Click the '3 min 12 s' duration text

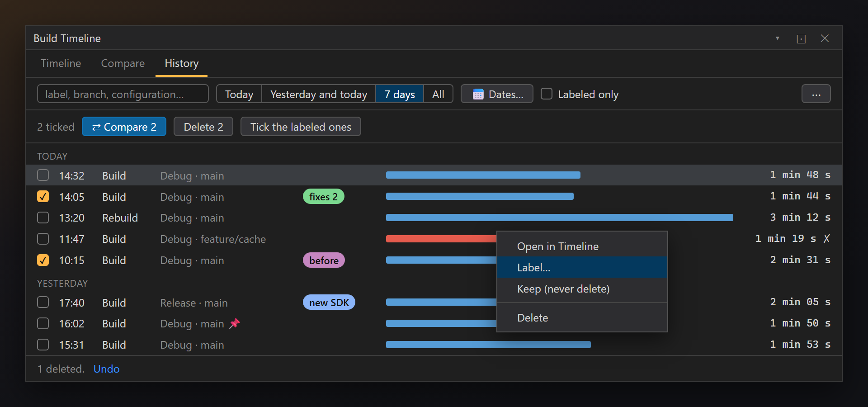point(800,218)
